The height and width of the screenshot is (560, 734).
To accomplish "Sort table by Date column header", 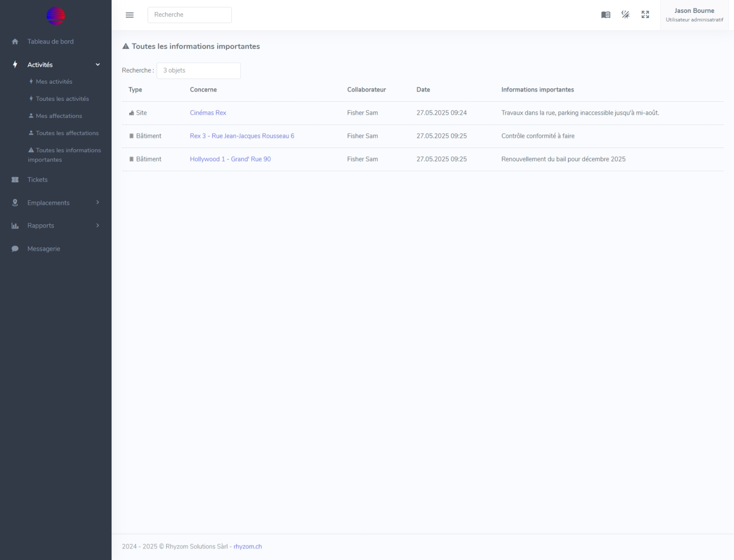I will pos(423,90).
